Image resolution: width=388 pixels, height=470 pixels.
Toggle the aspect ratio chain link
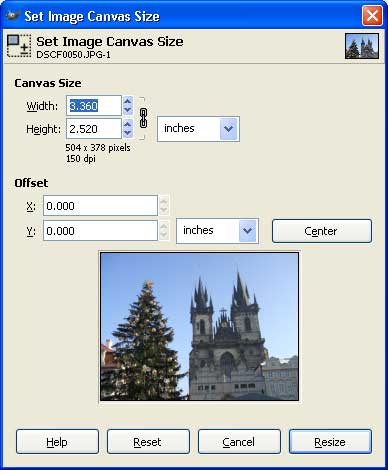point(143,118)
